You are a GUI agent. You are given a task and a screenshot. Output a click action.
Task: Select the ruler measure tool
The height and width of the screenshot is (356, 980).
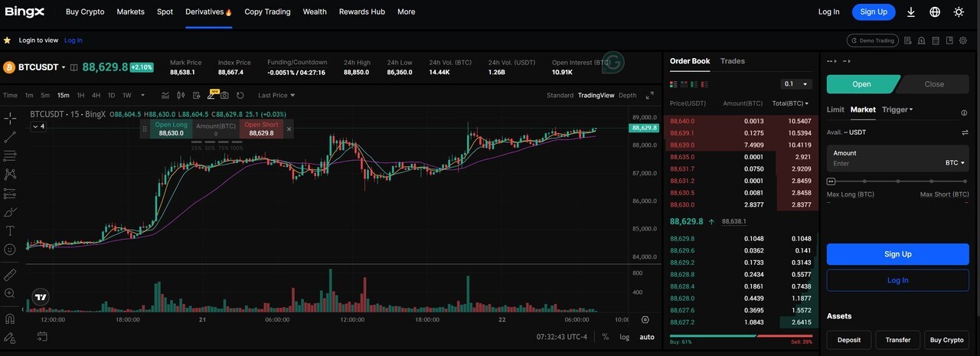[10, 274]
